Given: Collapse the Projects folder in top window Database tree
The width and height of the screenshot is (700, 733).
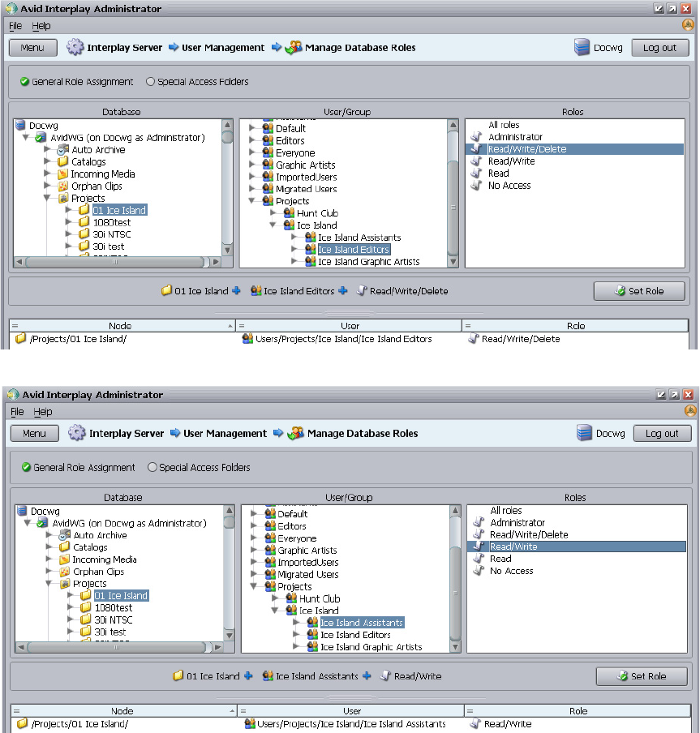Looking at the screenshot, I should click(47, 198).
